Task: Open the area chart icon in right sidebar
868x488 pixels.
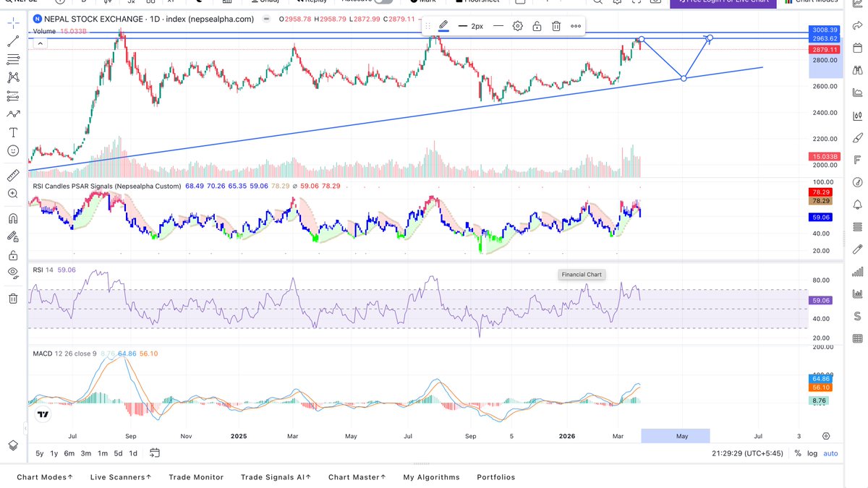Action: point(857,93)
